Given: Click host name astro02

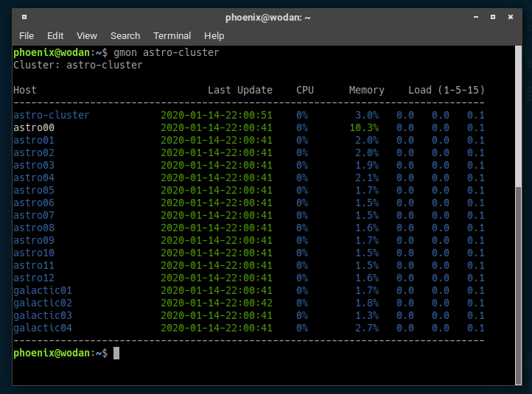Looking at the screenshot, I should [34, 152].
